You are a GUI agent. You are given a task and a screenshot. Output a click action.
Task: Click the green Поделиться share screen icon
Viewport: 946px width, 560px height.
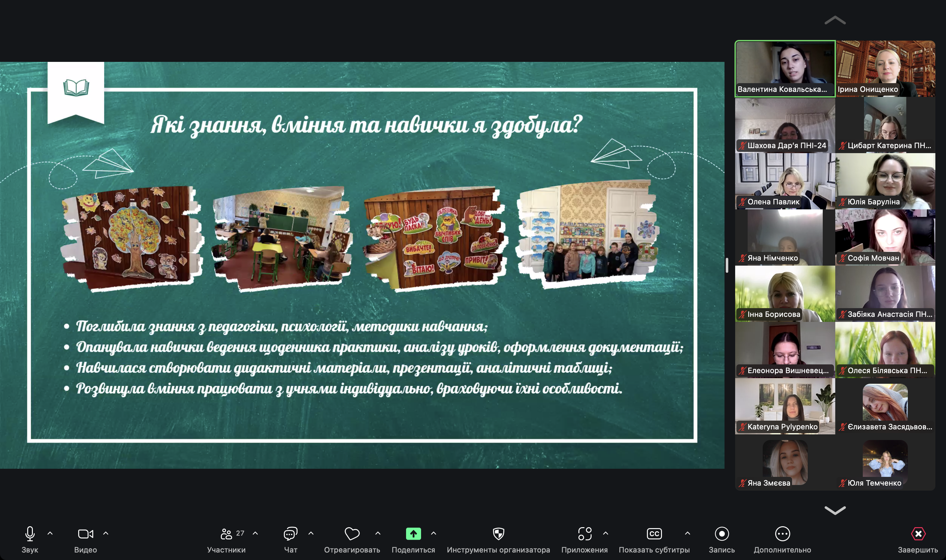[413, 533]
